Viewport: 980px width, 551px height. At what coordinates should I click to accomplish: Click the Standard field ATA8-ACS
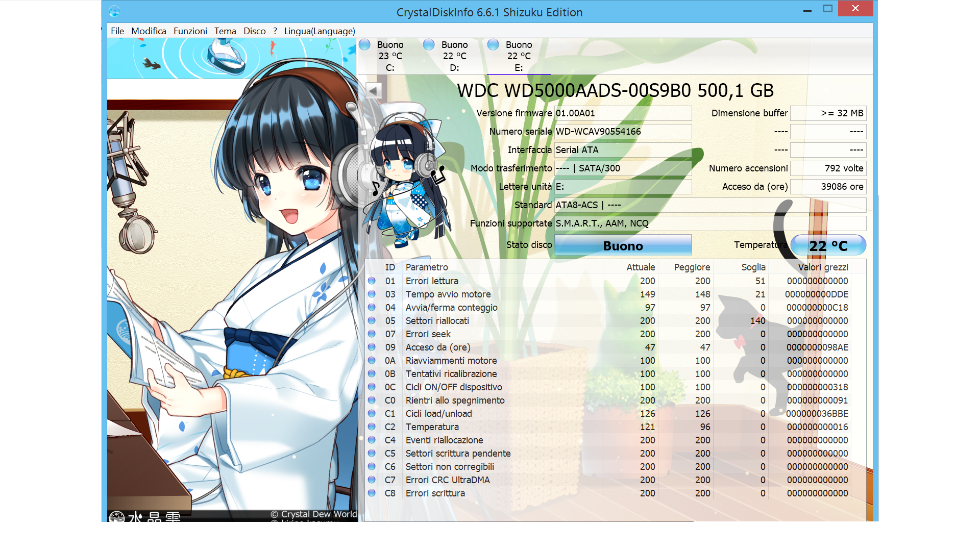click(710, 205)
